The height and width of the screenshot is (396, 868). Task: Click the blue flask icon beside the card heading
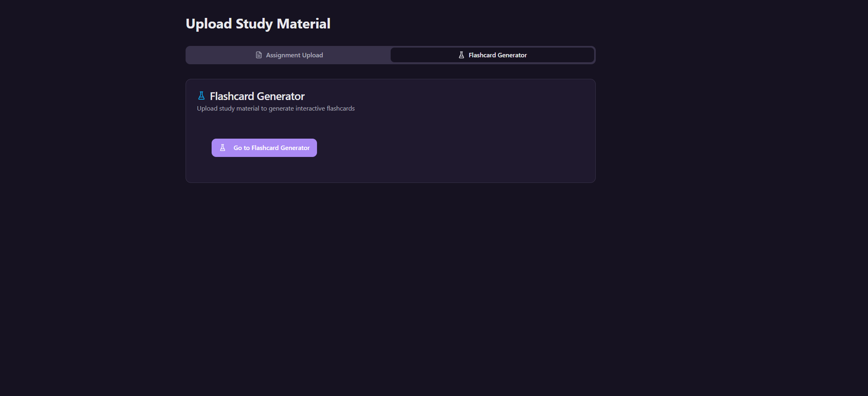(201, 96)
